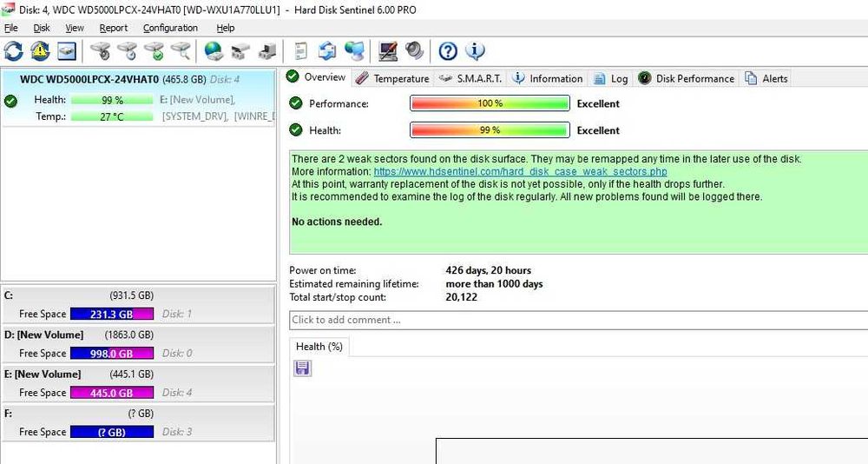This screenshot has width=868, height=464.
Task: Click the Temp. 27 °C green bar
Action: tap(112, 116)
